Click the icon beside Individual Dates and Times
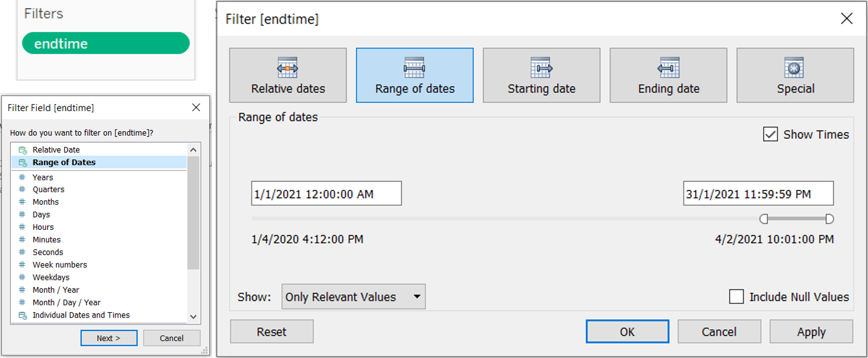The width and height of the screenshot is (868, 358). pos(23,315)
